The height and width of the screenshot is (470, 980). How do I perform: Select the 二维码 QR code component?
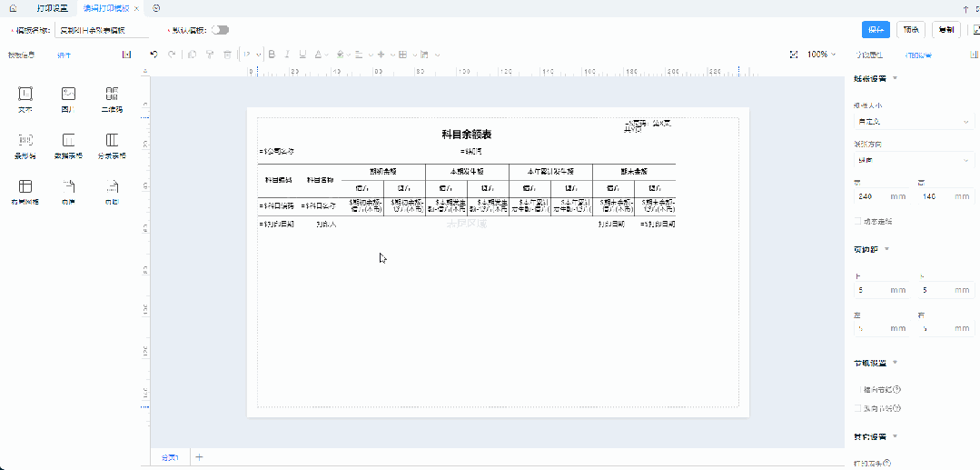[112, 98]
